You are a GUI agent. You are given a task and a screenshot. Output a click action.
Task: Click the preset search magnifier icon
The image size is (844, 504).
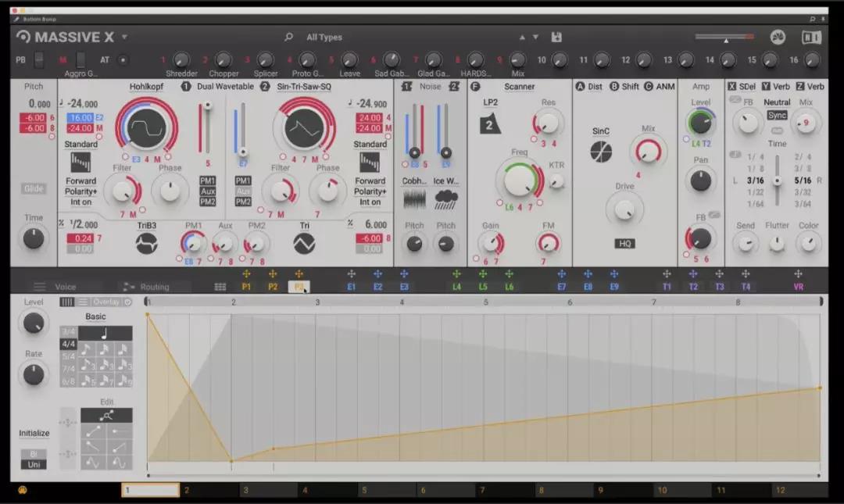point(288,37)
